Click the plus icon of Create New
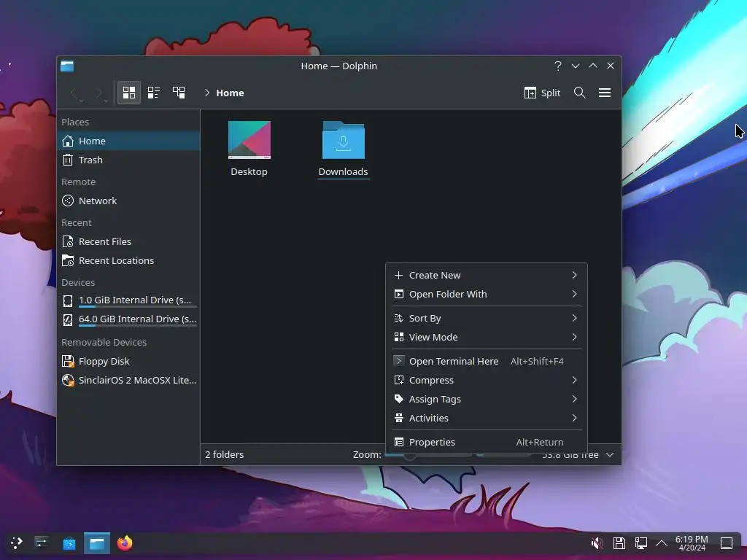Screen dimensions: 747x560 click(x=399, y=275)
